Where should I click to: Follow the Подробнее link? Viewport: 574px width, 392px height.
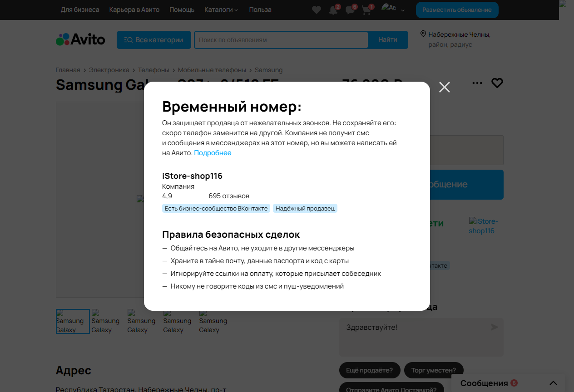213,153
